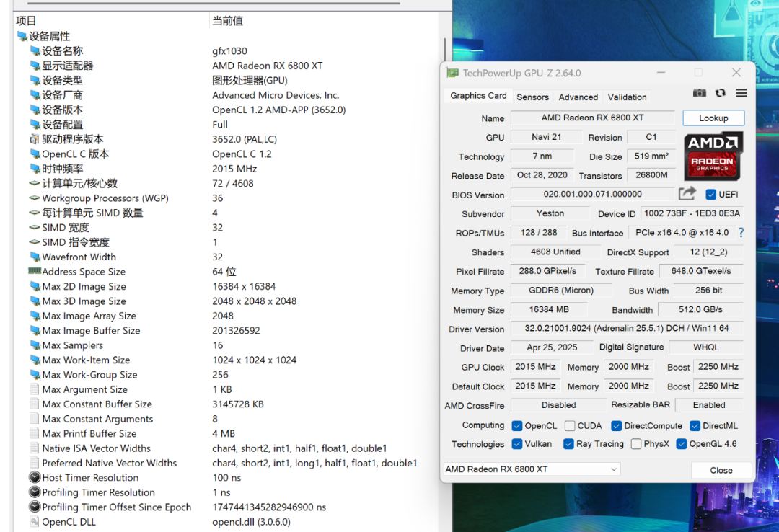Toggle the PhysX checkbox

[636, 443]
